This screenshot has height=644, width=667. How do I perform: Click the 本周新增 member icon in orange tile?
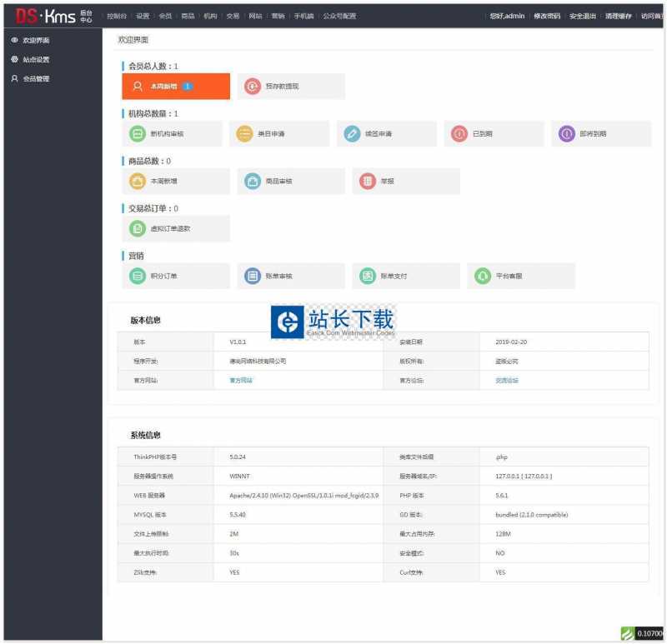138,86
